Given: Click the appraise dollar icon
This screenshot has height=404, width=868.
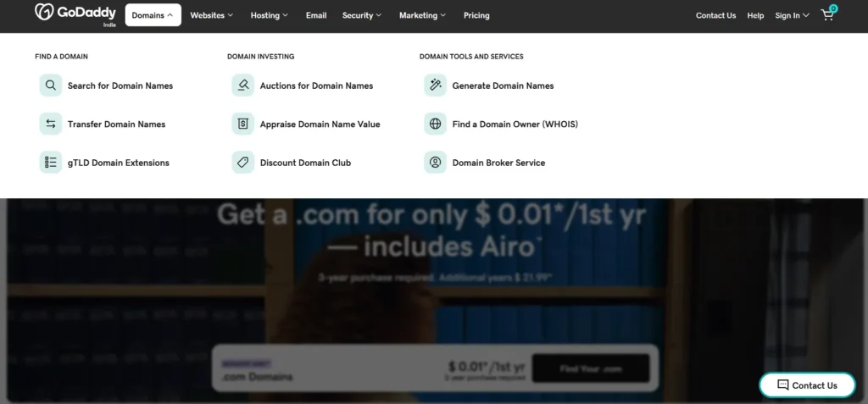Looking at the screenshot, I should [243, 125].
